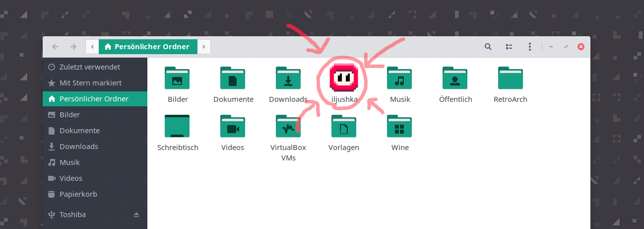
Task: Open the Vorlagen folder
Action: pos(343,126)
